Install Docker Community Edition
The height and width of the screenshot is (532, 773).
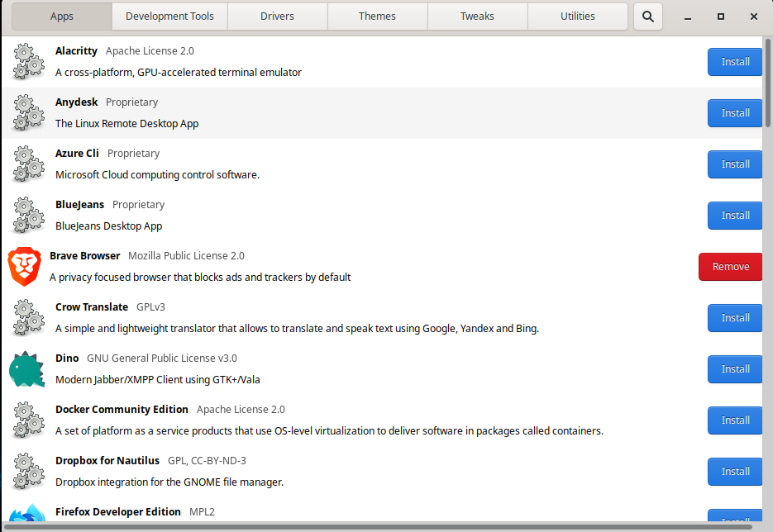point(735,420)
